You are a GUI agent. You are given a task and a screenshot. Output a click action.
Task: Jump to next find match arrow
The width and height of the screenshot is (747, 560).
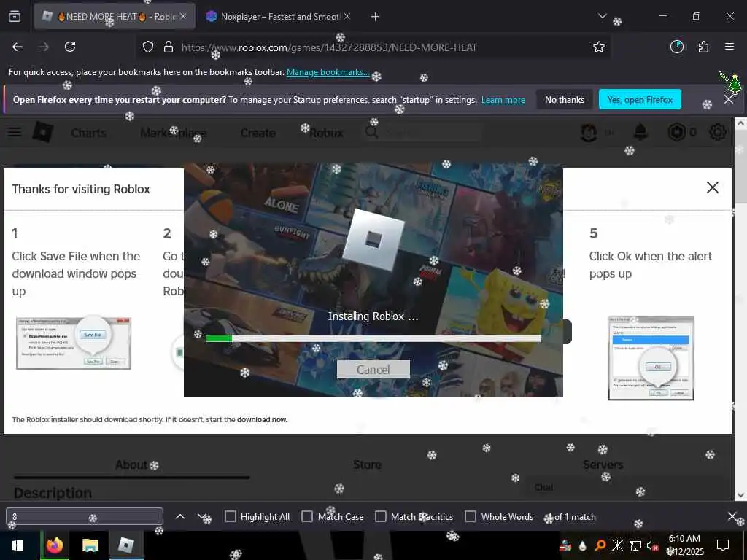tap(203, 516)
